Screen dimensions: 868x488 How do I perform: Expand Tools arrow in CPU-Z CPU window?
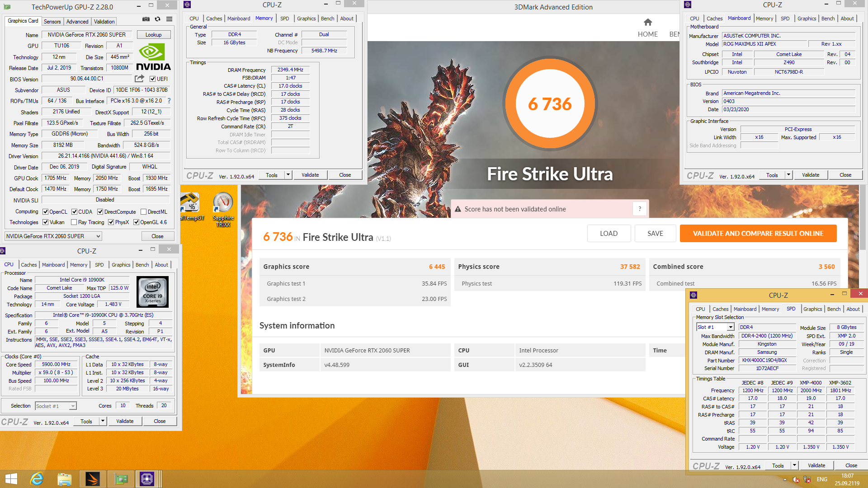point(103,421)
